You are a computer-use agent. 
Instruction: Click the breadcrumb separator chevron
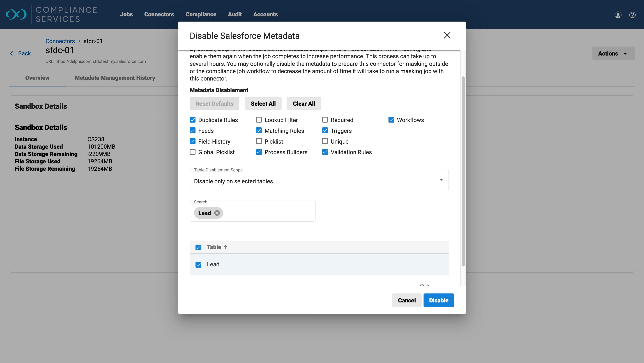click(79, 41)
